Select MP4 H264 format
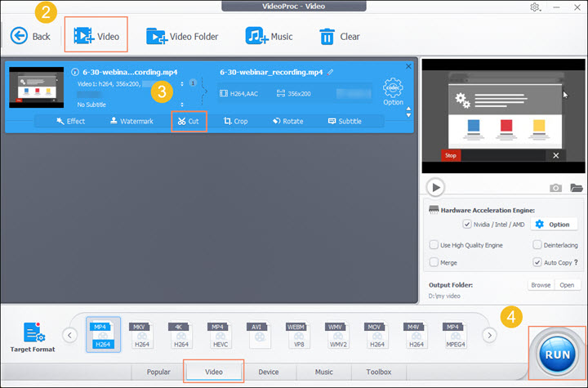This screenshot has height=388, width=588. tap(103, 335)
